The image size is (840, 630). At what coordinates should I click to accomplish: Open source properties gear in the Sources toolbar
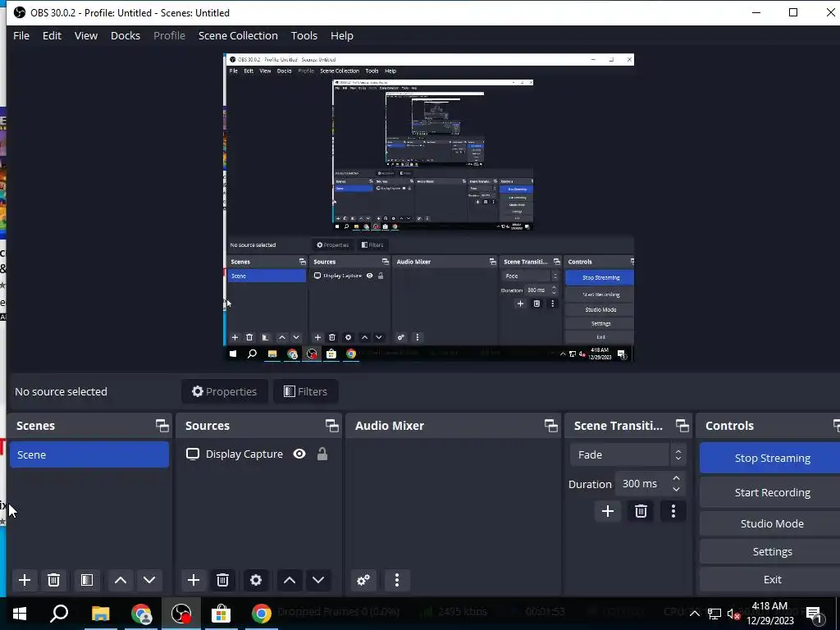(256, 580)
